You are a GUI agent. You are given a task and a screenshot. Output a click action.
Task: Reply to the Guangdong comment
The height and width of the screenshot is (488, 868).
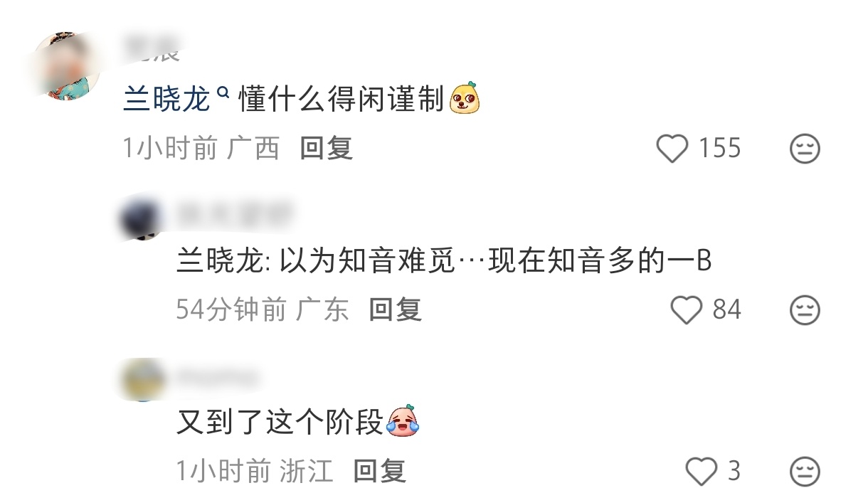pos(396,309)
